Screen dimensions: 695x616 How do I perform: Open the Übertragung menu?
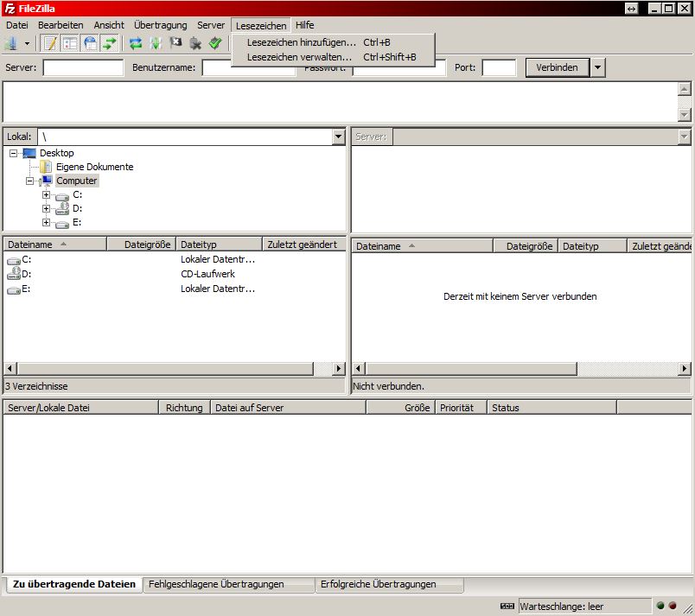click(x=161, y=25)
